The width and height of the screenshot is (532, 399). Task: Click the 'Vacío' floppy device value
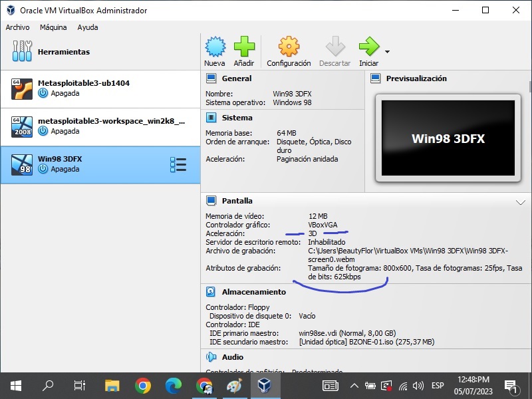(x=307, y=316)
